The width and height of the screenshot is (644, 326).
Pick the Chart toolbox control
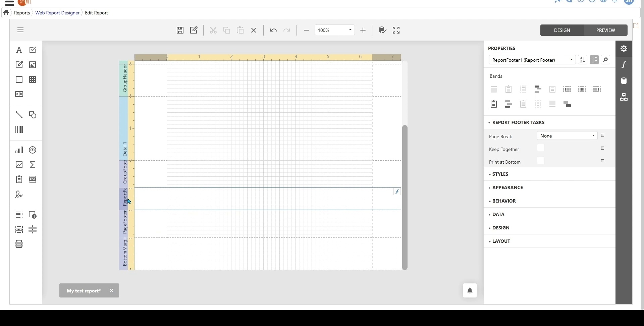pyautogui.click(x=19, y=150)
